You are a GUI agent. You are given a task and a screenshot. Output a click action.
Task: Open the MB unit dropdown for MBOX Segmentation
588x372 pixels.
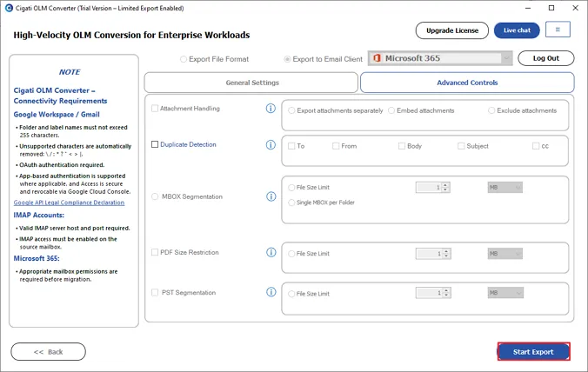(x=505, y=188)
